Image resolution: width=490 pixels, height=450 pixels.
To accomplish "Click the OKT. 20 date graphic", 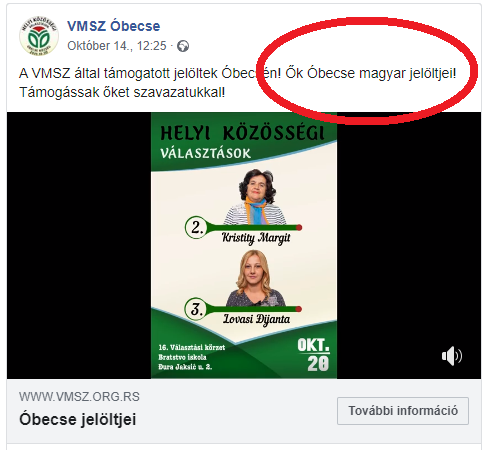I will pos(313,355).
